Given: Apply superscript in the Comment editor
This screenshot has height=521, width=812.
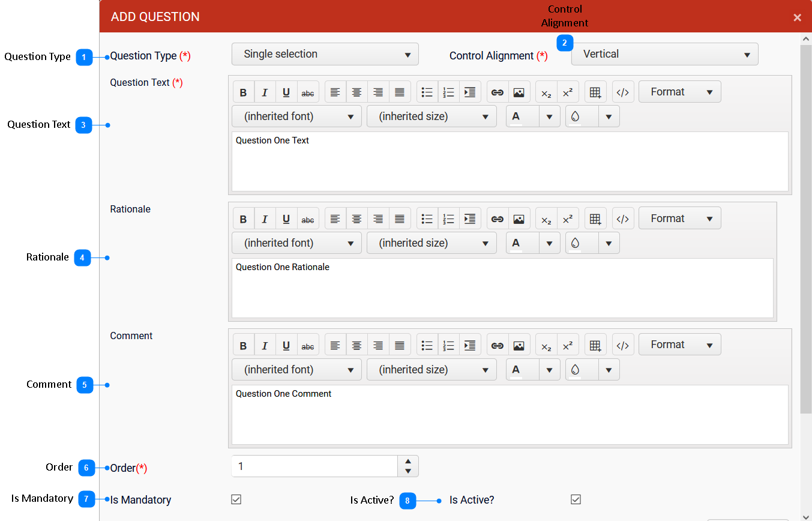Looking at the screenshot, I should point(568,345).
